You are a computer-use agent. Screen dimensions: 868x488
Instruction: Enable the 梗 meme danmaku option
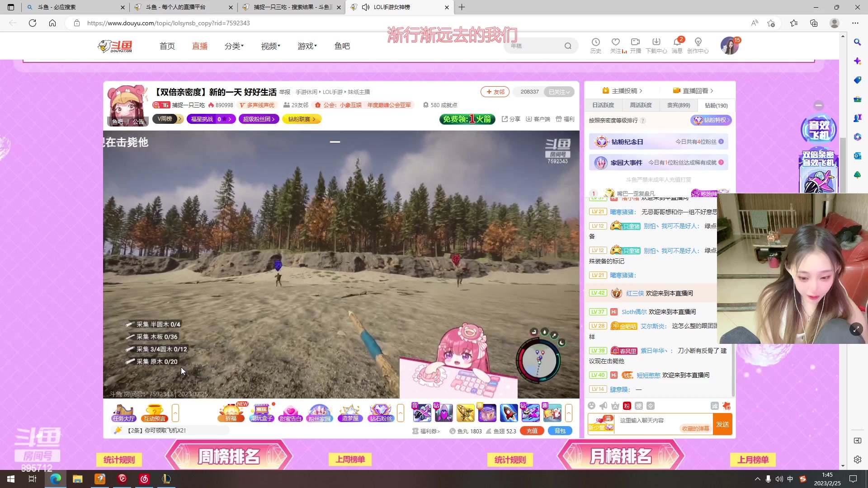coord(639,406)
